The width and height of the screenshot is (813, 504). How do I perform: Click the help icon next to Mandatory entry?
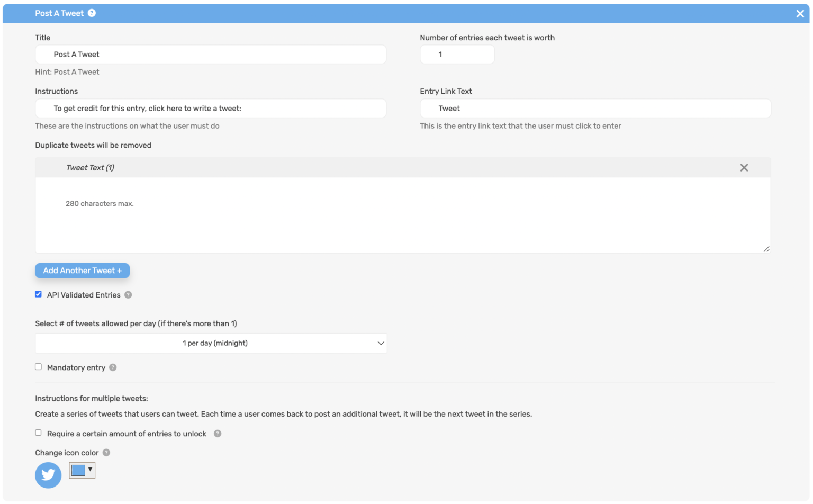click(x=112, y=367)
